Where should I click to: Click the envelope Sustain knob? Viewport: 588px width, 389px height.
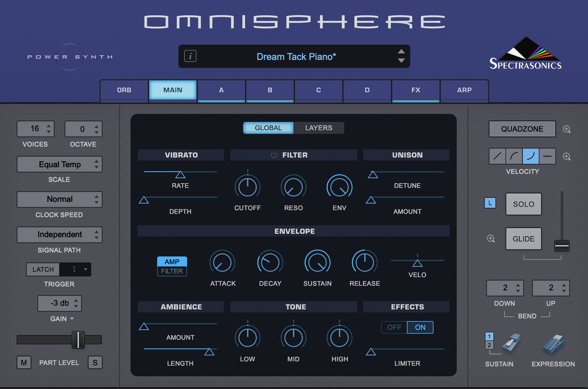coord(318,262)
